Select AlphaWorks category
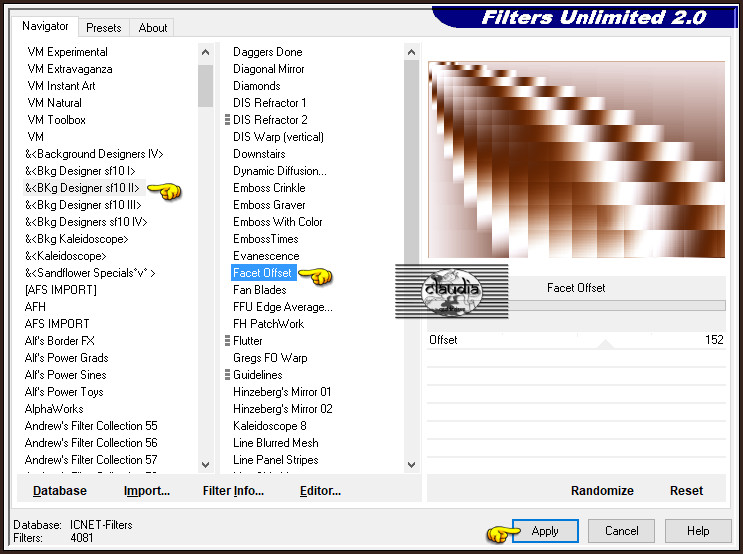743x554 pixels. click(x=54, y=409)
